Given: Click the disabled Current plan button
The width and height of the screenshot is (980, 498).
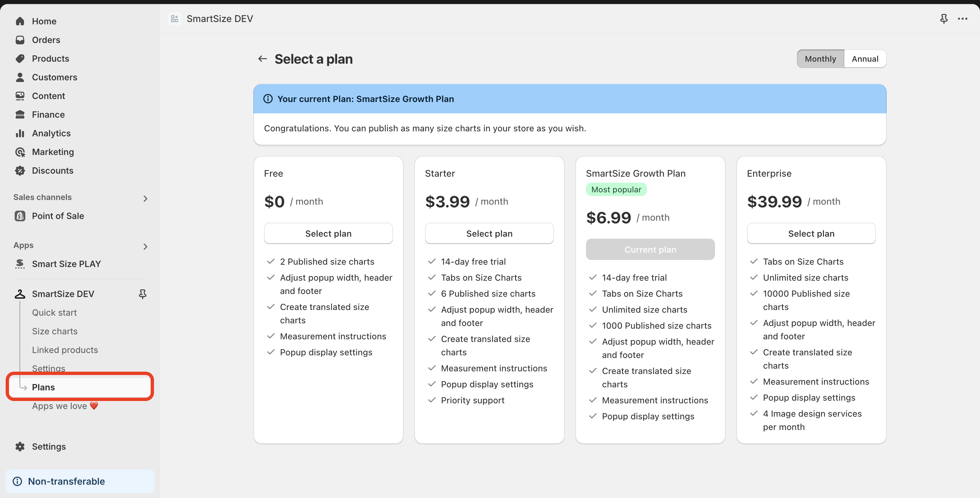Looking at the screenshot, I should tap(650, 249).
